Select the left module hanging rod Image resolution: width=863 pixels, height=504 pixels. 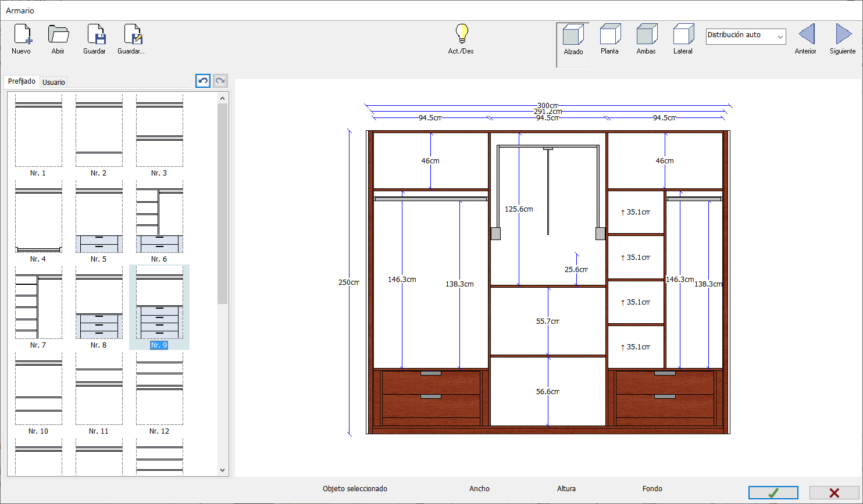pyautogui.click(x=430, y=199)
